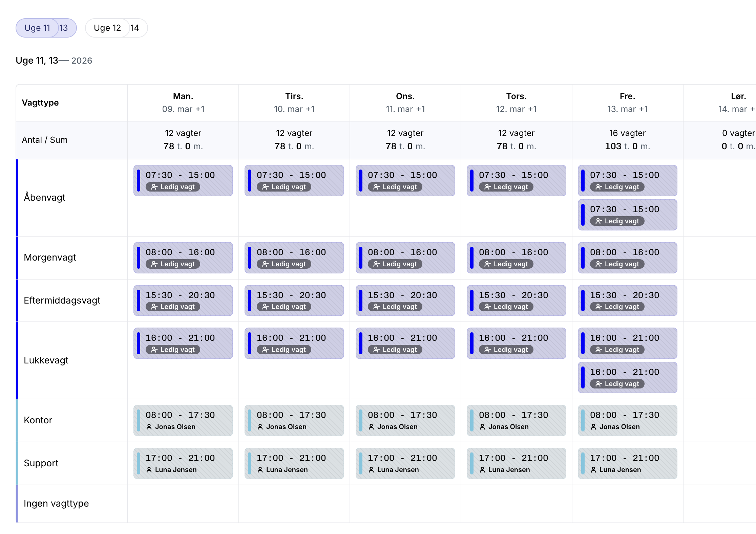Viewport: 756px width, 534px height.
Task: Click the Fre. 13. mar column header
Action: (627, 103)
